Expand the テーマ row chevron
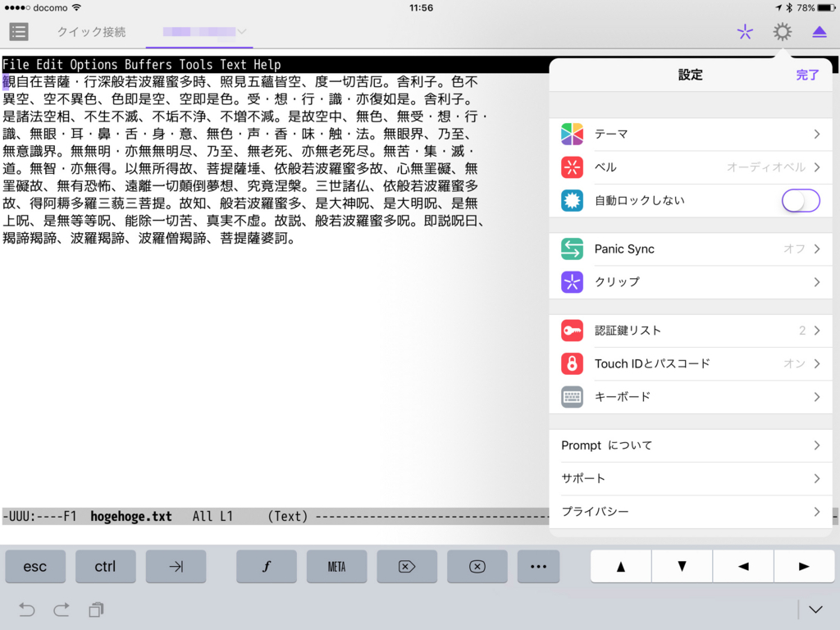 tap(816, 134)
